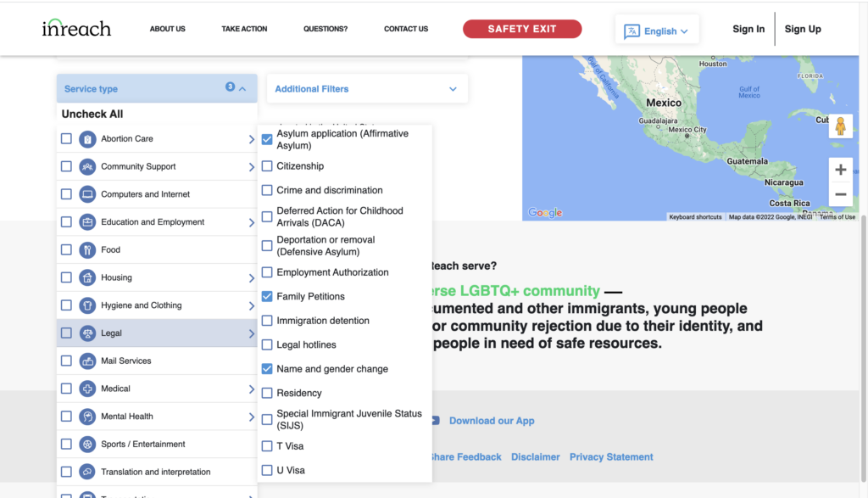Open Street View pegman on the map
The height and width of the screenshot is (498, 868).
840,126
